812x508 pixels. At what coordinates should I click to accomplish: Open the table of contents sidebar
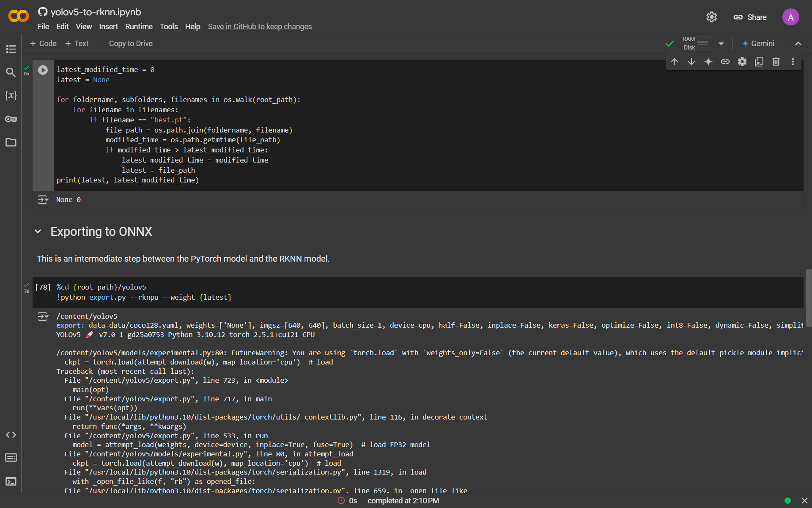click(11, 49)
